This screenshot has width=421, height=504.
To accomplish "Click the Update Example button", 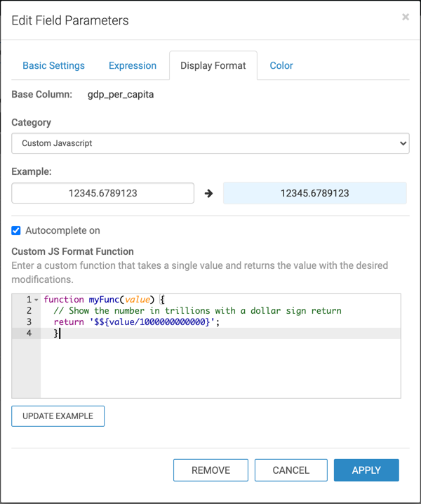I will pyautogui.click(x=58, y=416).
